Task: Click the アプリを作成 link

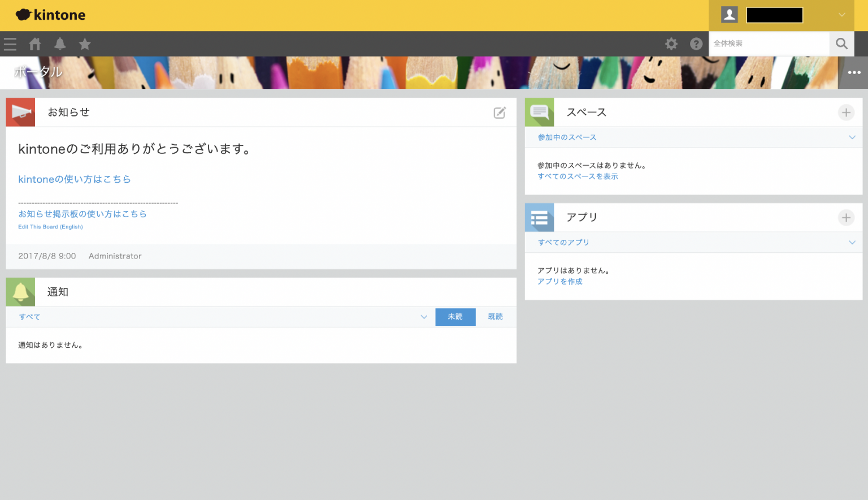Action: (x=559, y=281)
